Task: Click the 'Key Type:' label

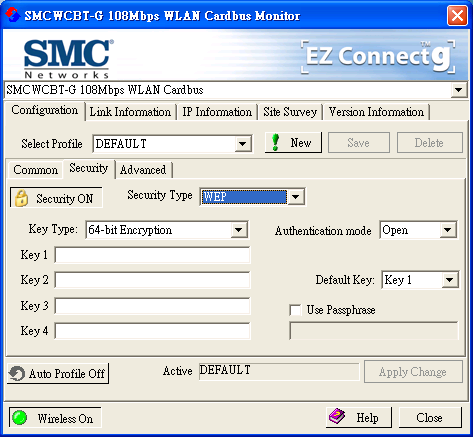Action: click(x=53, y=229)
